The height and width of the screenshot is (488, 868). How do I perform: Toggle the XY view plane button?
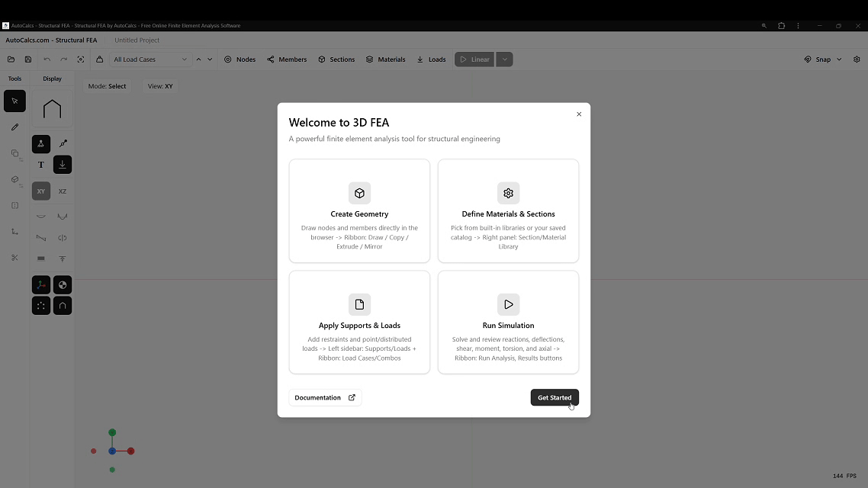click(41, 191)
